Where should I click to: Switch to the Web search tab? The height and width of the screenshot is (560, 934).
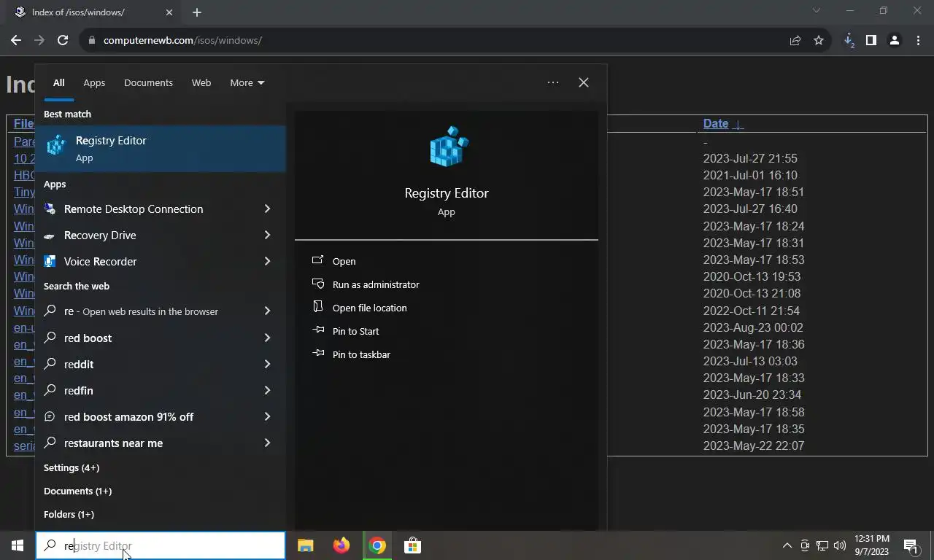201,82
